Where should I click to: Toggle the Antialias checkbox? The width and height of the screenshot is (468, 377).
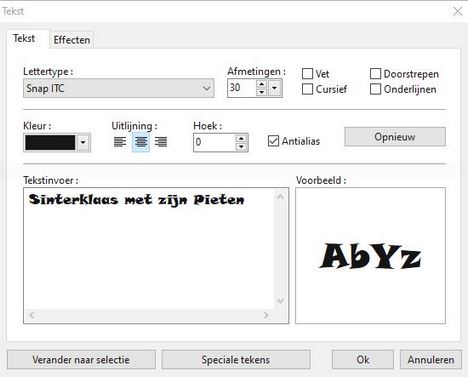coord(273,141)
